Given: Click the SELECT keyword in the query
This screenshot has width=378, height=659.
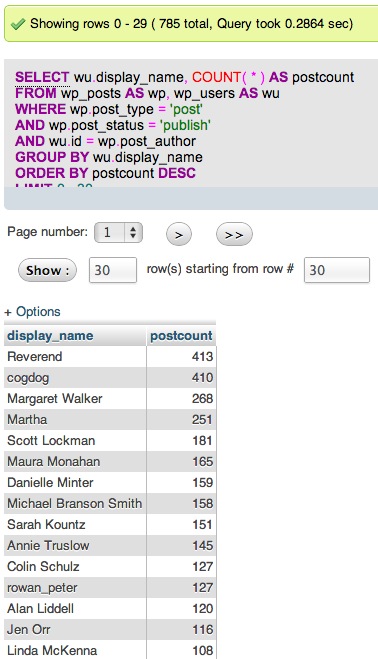Looking at the screenshot, I should [x=42, y=77].
